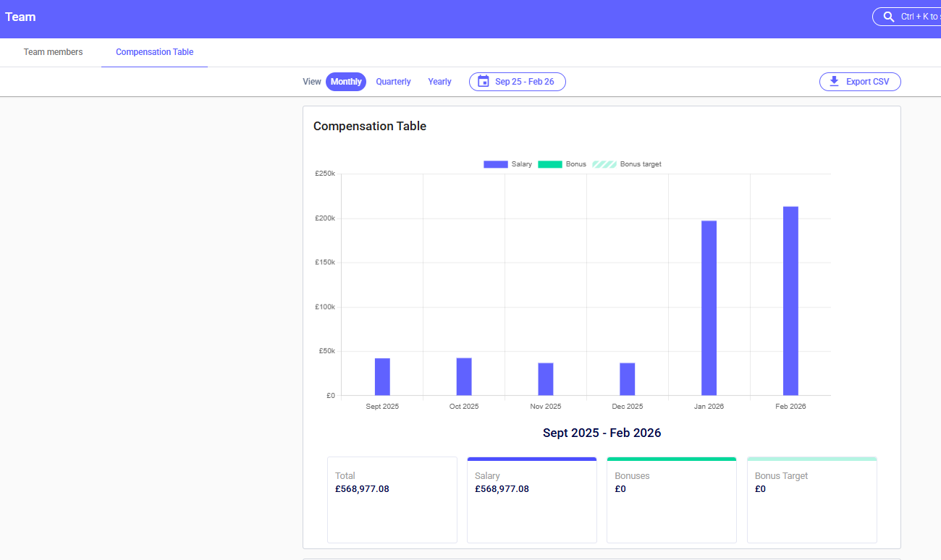
Task: Select the Bonuses summary card
Action: [x=671, y=499]
